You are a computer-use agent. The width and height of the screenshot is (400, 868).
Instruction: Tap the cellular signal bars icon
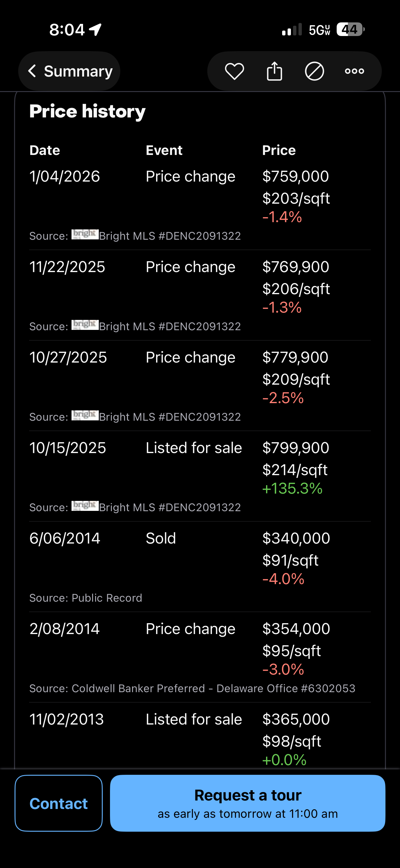click(x=292, y=30)
